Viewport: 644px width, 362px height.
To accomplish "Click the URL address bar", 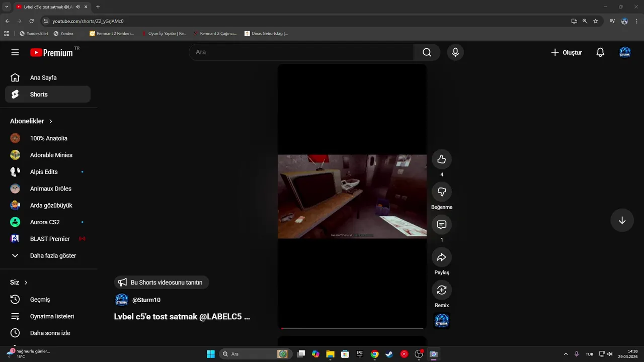I will click(302, 21).
